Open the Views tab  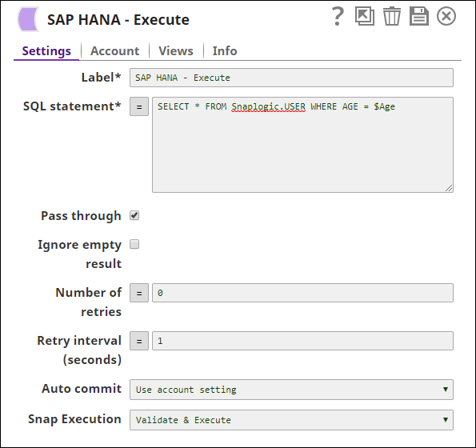click(176, 50)
